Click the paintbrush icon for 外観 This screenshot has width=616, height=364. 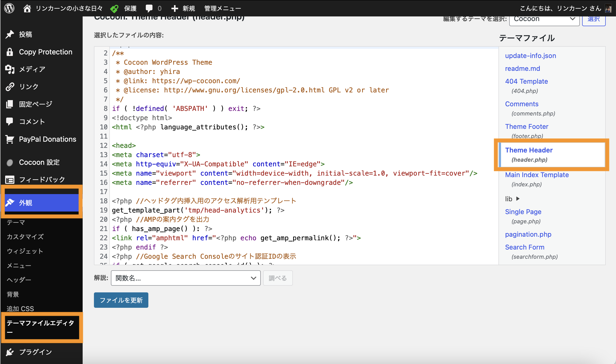click(10, 203)
